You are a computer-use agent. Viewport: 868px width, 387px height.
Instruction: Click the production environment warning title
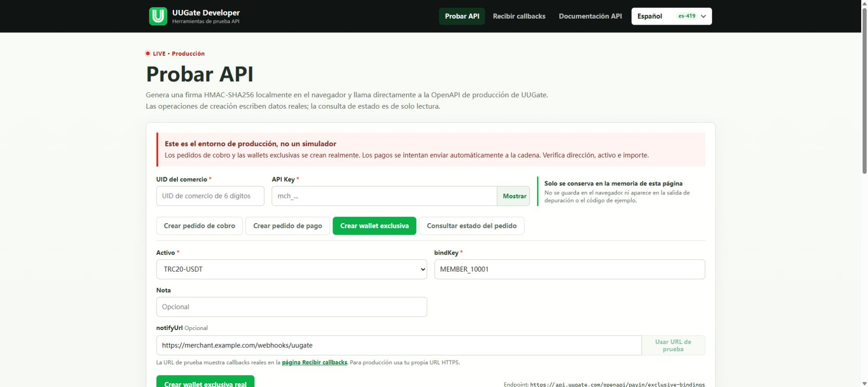250,144
